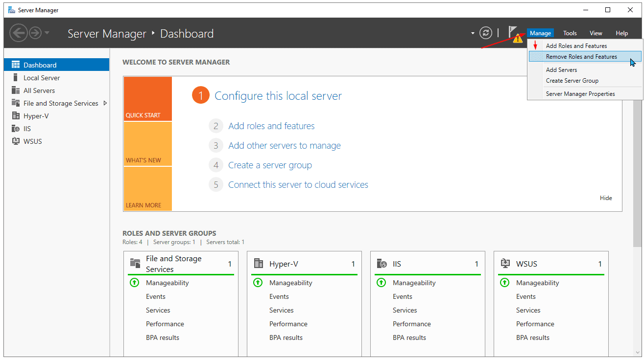
Task: Click the All Servers sidebar icon
Action: [15, 90]
